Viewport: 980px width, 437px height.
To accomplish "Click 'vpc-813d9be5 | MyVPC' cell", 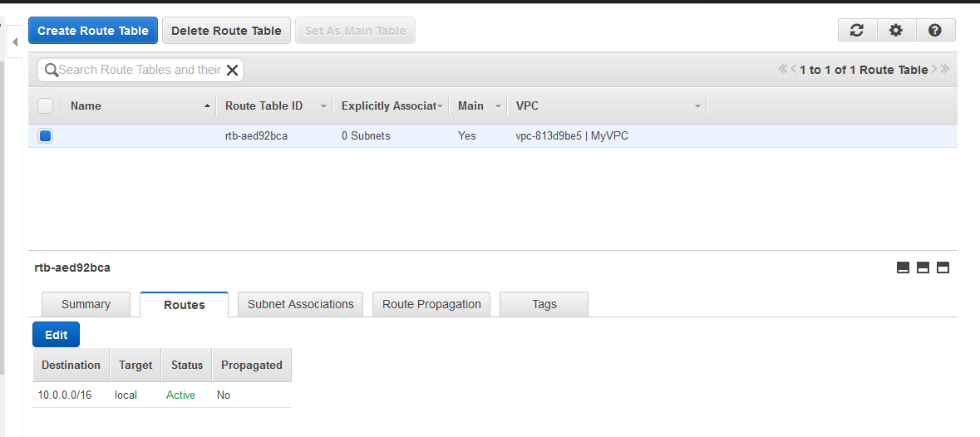I will click(x=572, y=135).
